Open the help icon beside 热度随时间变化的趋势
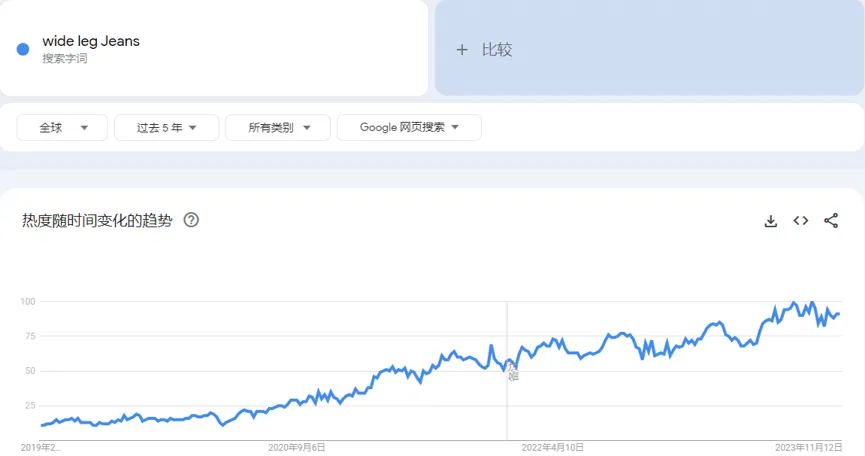 [x=191, y=220]
